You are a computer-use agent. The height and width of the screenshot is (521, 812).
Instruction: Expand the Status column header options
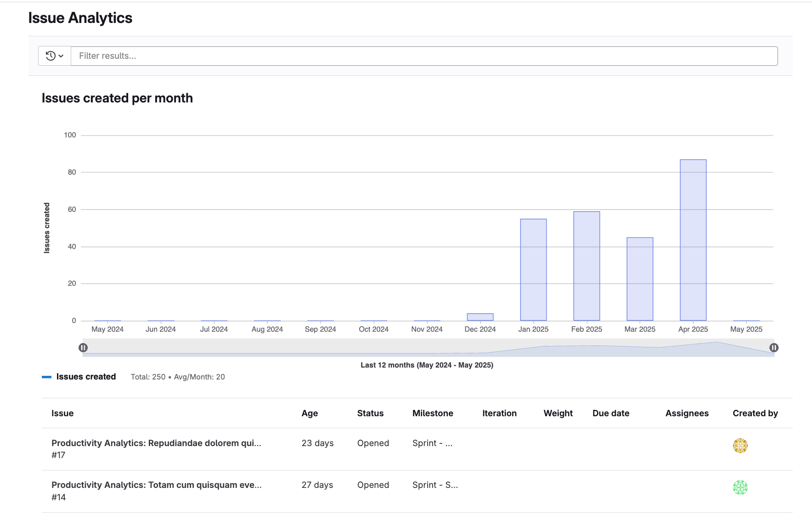370,413
